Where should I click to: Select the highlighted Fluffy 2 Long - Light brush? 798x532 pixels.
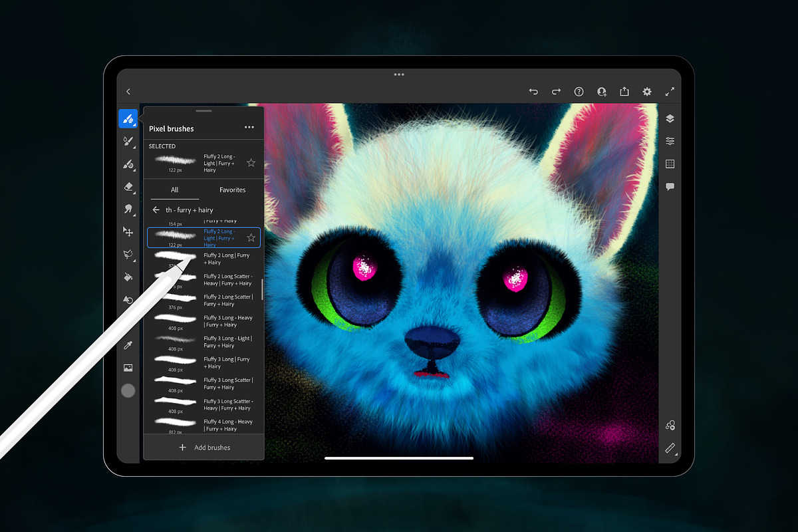pos(203,237)
